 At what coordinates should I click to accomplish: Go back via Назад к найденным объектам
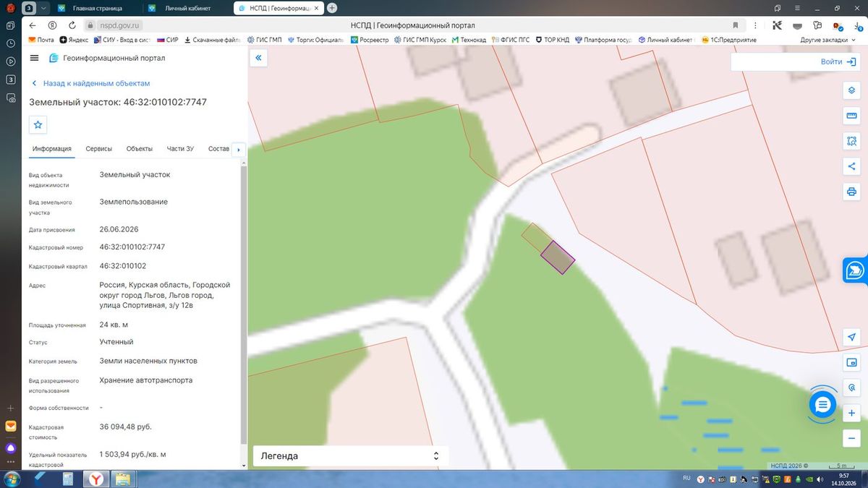[x=90, y=84]
